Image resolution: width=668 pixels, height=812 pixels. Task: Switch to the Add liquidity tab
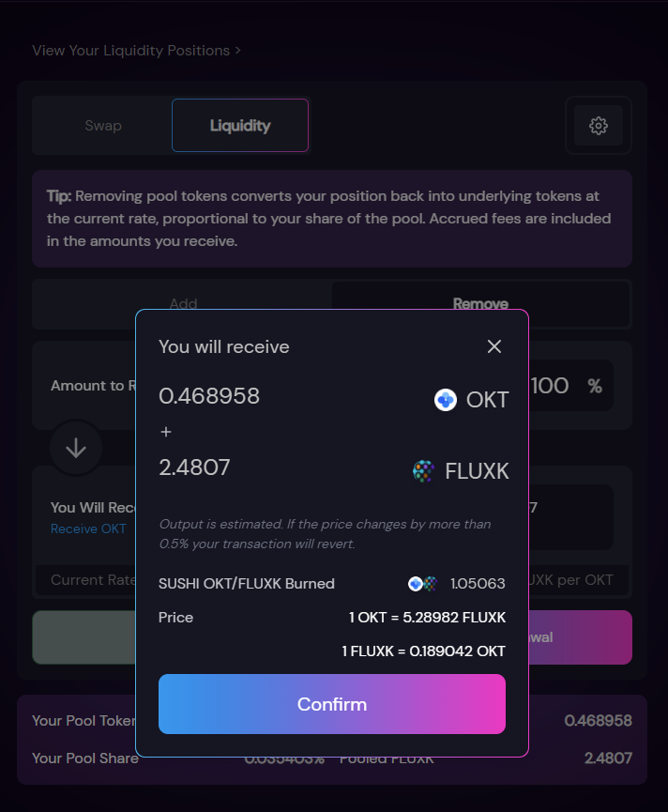[x=183, y=303]
